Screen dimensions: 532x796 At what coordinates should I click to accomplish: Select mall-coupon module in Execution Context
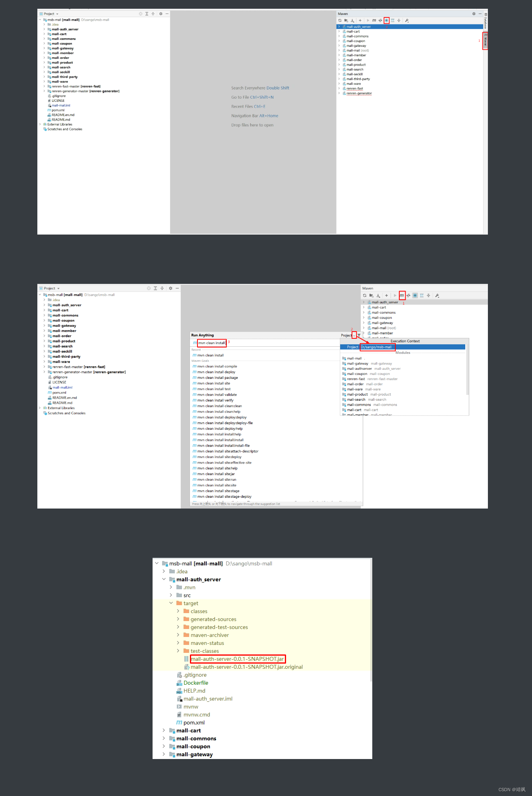[x=366, y=374]
